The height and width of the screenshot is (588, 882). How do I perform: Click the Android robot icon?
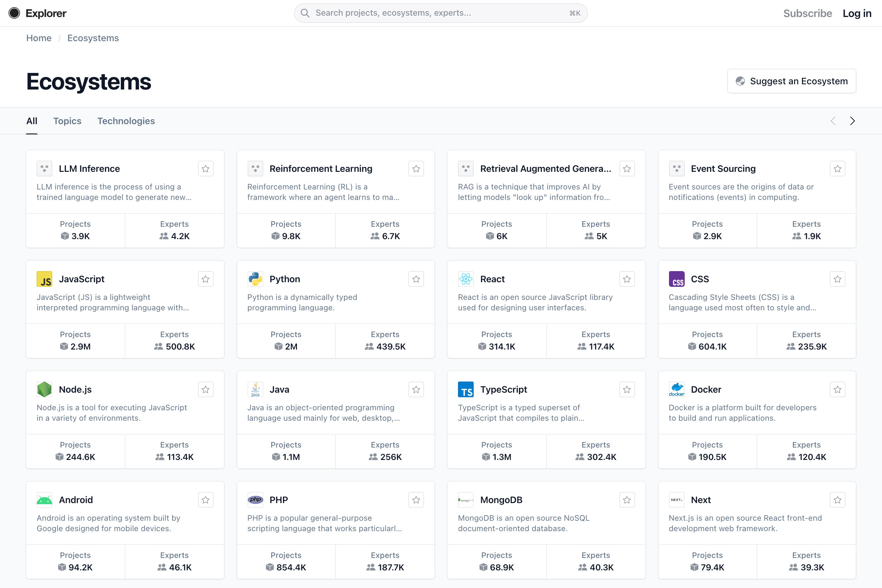[45, 499]
